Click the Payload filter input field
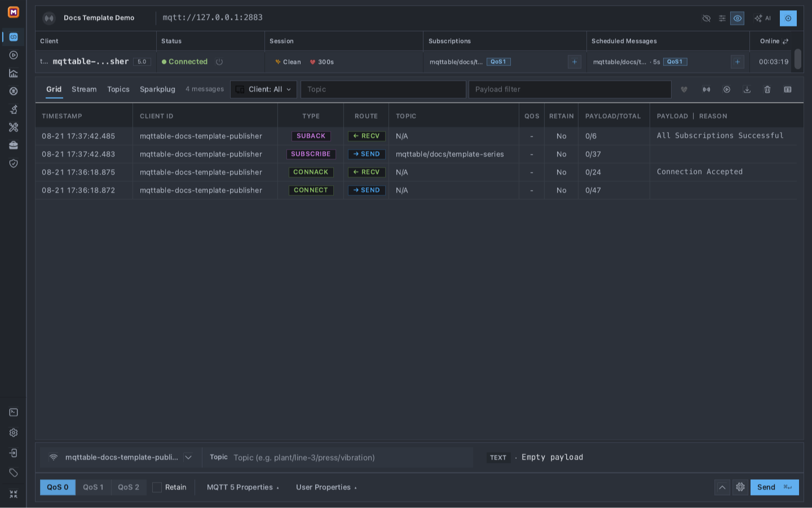The width and height of the screenshot is (812, 508). [570, 89]
